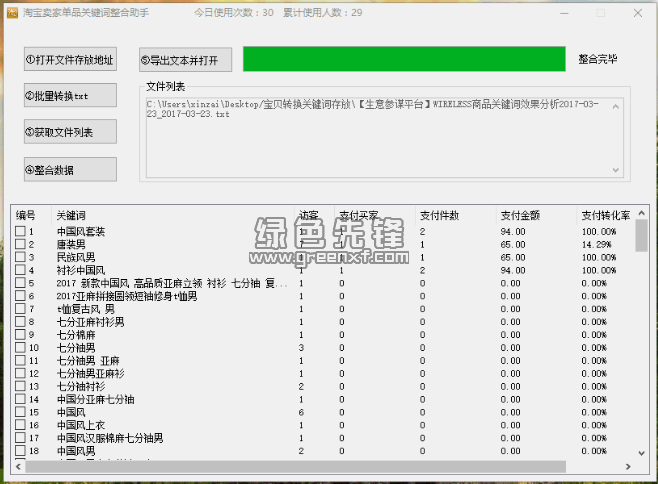Screen dimensions: 658x484
Task: Tick the checkbox for row 15 中国风
Action: click(20, 412)
